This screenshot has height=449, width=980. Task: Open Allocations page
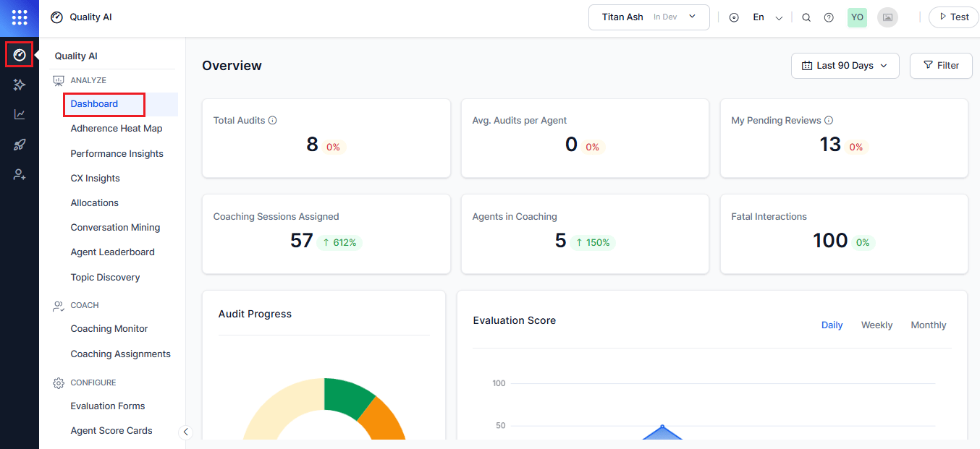94,203
